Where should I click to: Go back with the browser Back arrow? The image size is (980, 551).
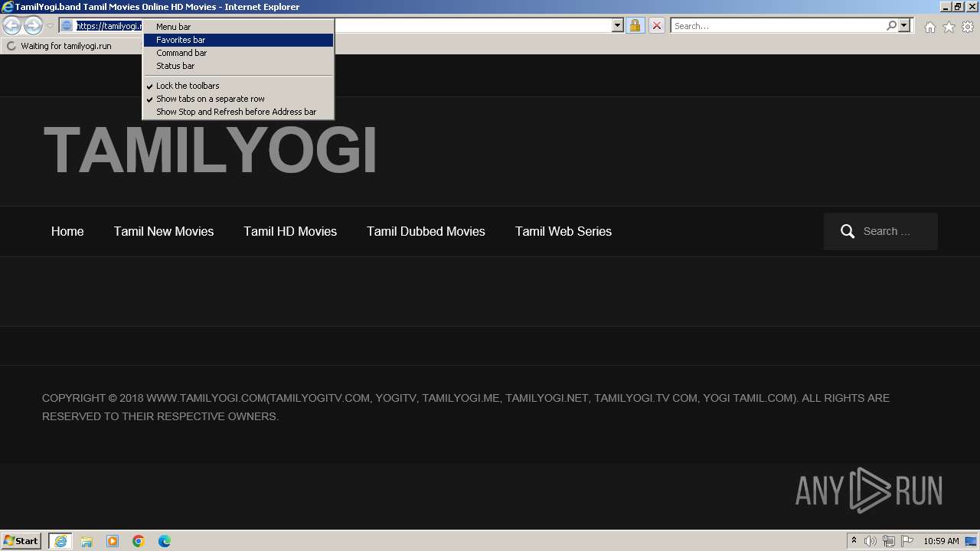click(x=12, y=26)
